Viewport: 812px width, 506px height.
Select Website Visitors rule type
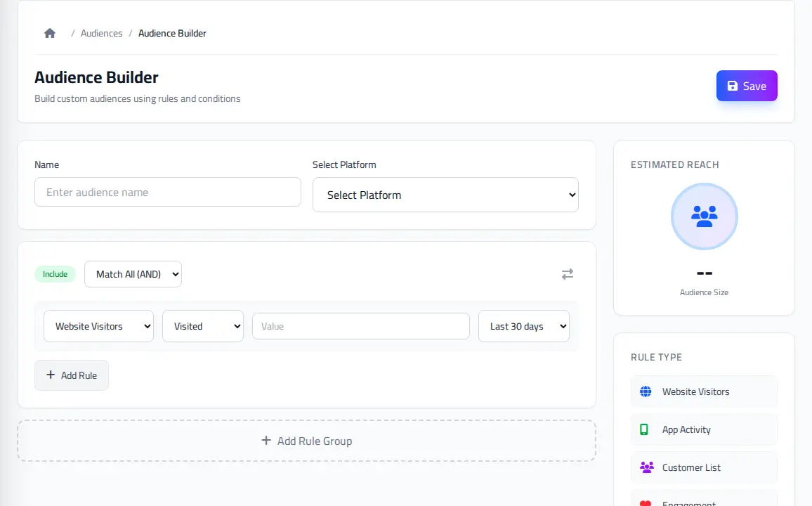point(704,391)
